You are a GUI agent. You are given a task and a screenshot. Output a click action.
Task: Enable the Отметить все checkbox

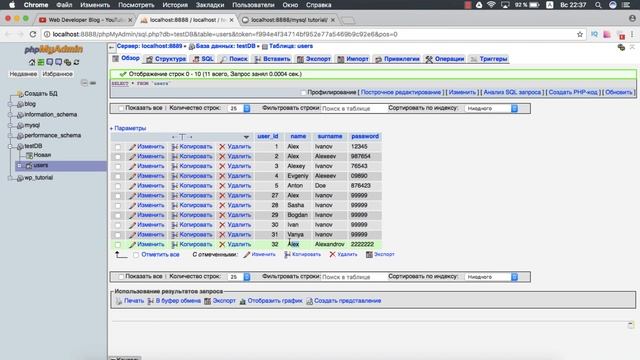pos(136,254)
